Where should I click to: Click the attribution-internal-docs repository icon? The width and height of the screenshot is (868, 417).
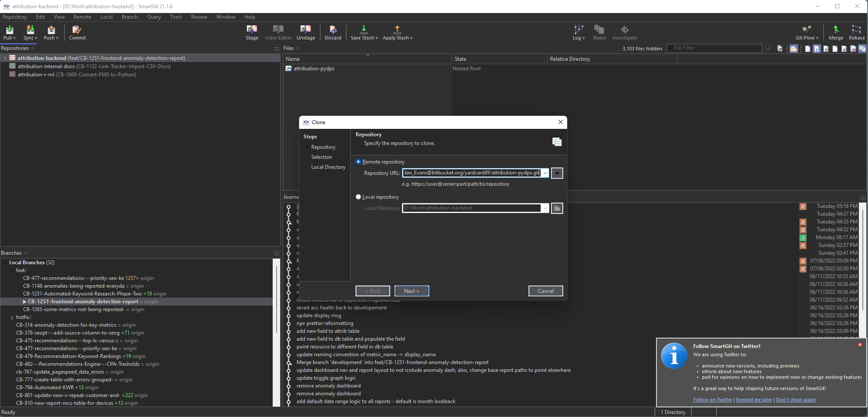pyautogui.click(x=13, y=66)
